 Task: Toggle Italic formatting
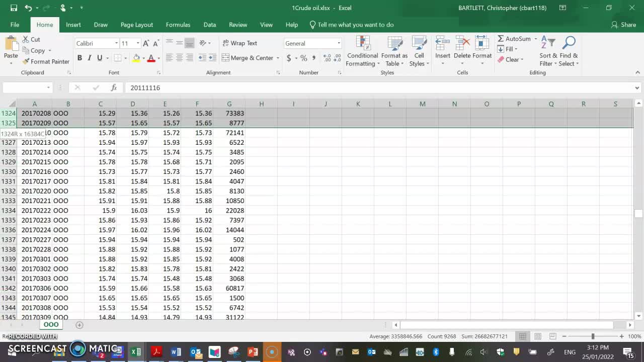pyautogui.click(x=90, y=58)
